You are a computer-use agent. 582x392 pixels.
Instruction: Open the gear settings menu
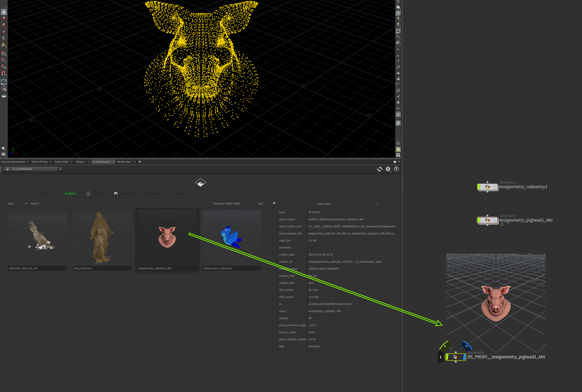tap(388, 169)
